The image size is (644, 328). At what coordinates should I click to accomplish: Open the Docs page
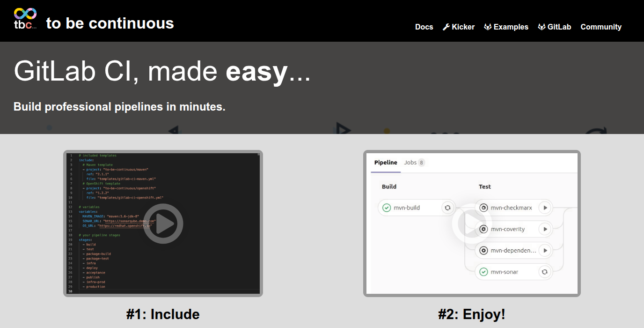click(x=424, y=27)
